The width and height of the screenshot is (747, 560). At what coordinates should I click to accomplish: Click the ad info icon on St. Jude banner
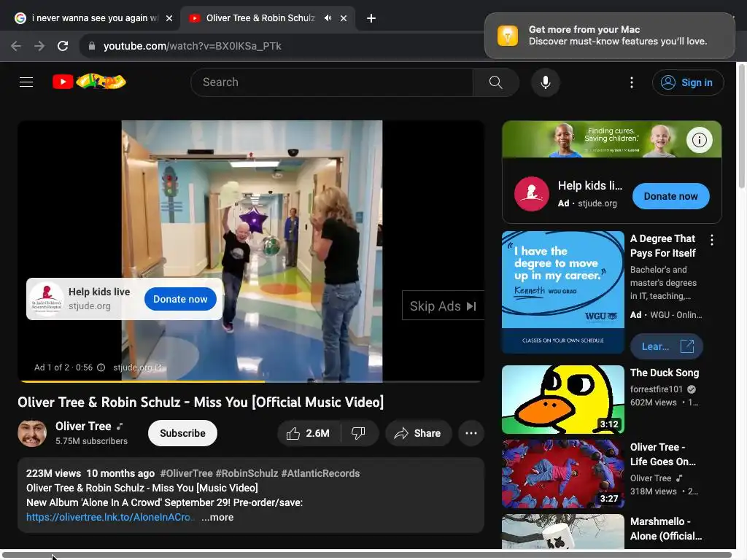coord(699,140)
